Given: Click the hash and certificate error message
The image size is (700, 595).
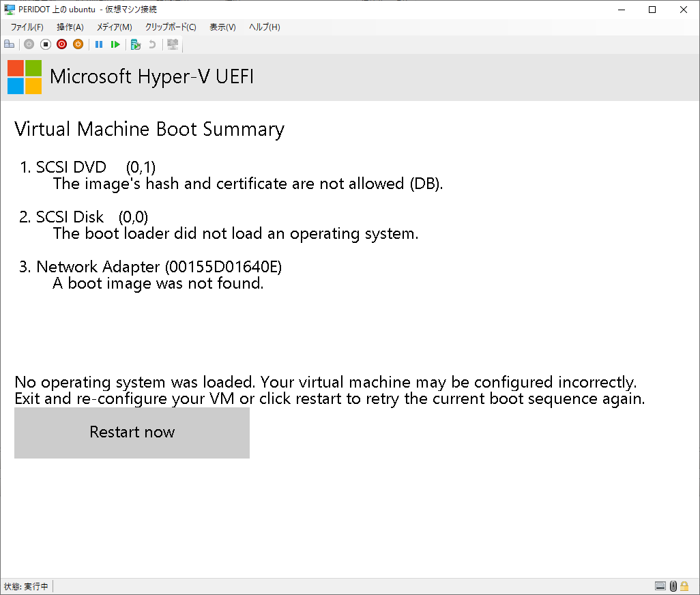Looking at the screenshot, I should click(248, 184).
